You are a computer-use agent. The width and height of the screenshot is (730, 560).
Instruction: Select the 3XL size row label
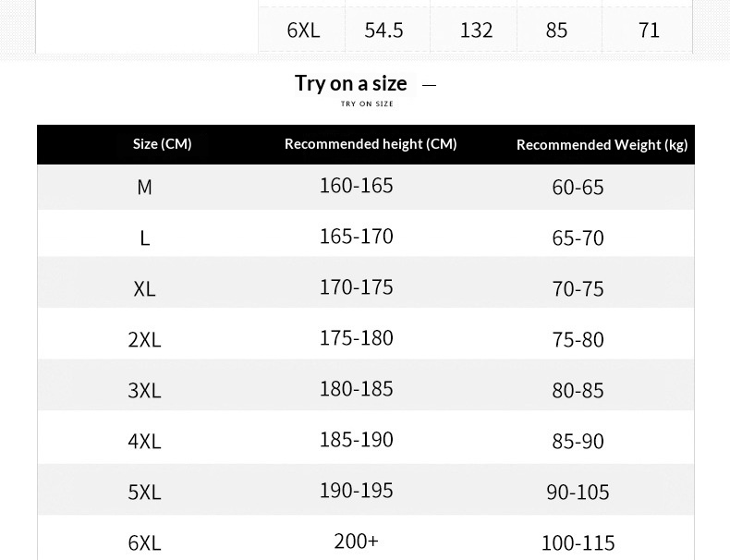click(x=144, y=391)
